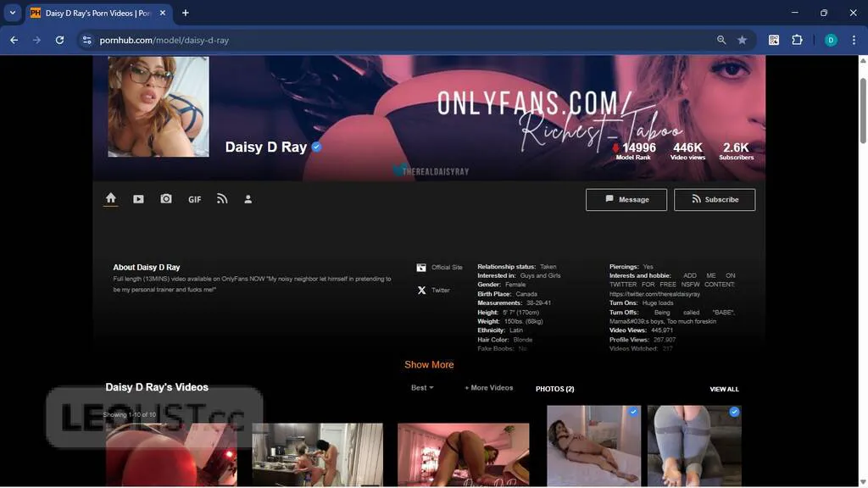Click the 14996 Model Rank stat
The width and height of the screenshot is (868, 488).
[634, 151]
